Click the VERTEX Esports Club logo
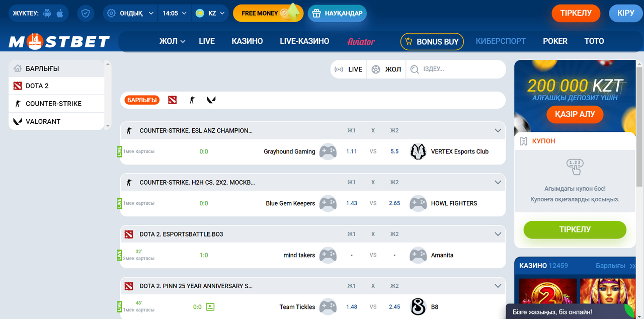The width and height of the screenshot is (644, 319). 418,151
